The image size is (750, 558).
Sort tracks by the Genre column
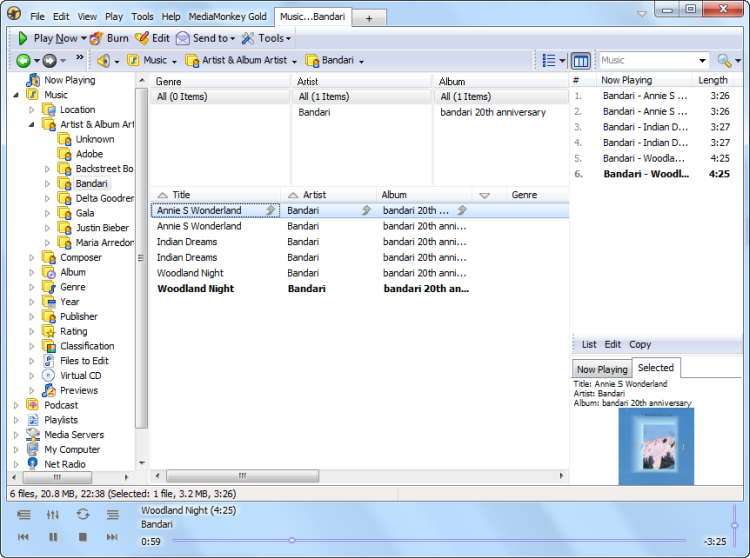pyautogui.click(x=538, y=195)
